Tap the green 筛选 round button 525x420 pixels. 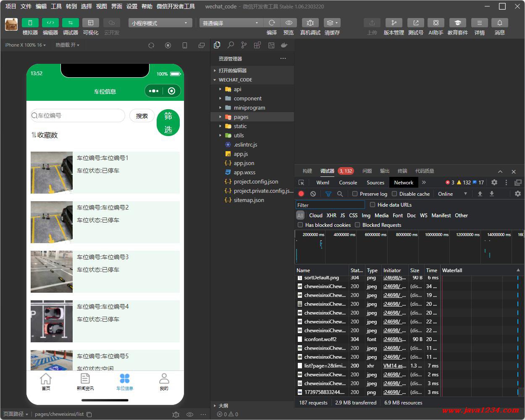click(168, 123)
